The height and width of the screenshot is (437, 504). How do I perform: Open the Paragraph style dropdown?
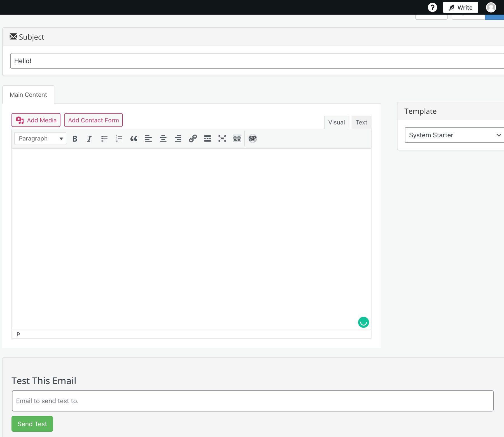point(40,138)
